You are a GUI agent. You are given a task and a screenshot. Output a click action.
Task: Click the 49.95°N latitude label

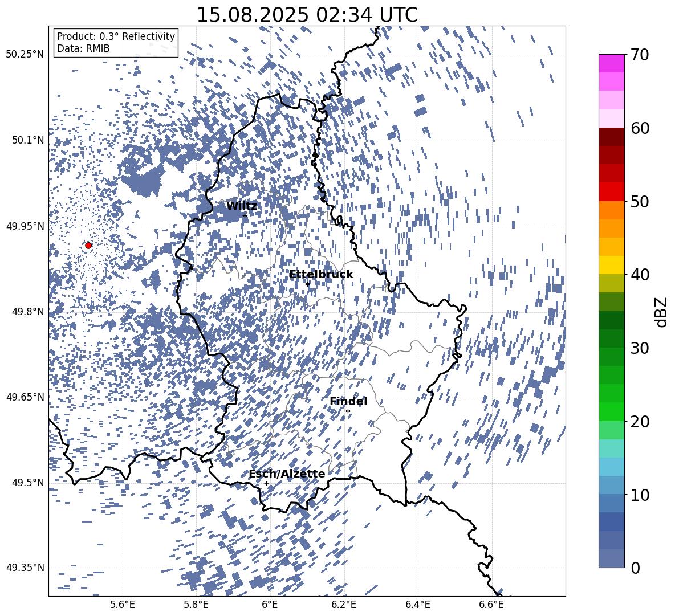(25, 226)
